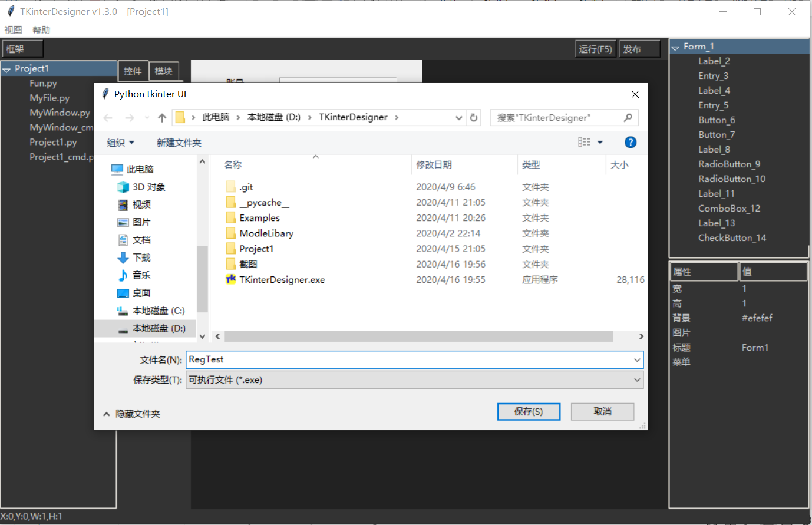Screen dimensions: 812x525
Task: Select the .git folder
Action: click(x=239, y=187)
